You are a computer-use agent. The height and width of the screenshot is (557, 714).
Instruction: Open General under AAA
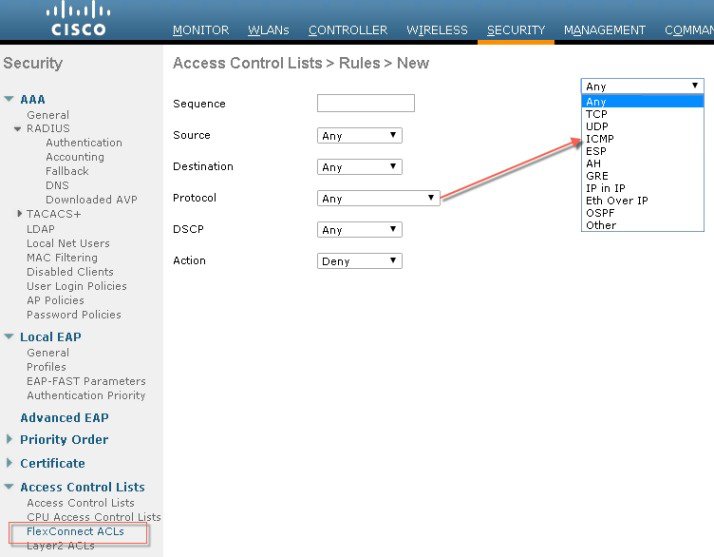point(48,115)
